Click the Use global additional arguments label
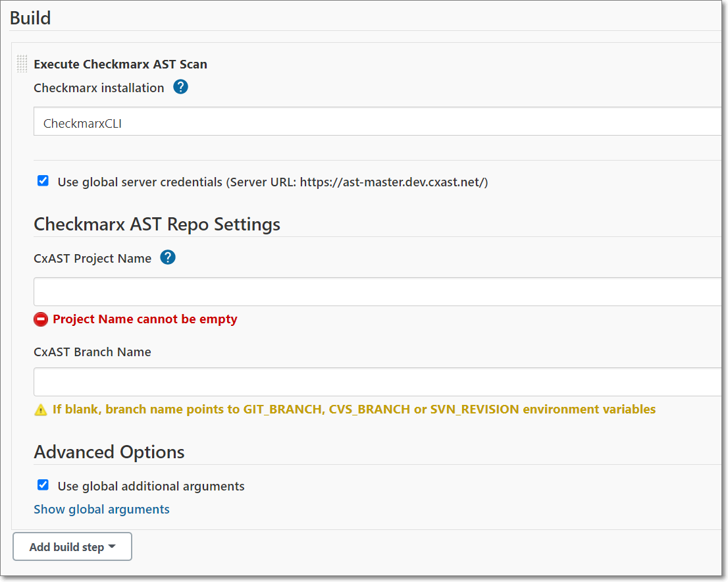This screenshot has width=728, height=582. click(151, 487)
